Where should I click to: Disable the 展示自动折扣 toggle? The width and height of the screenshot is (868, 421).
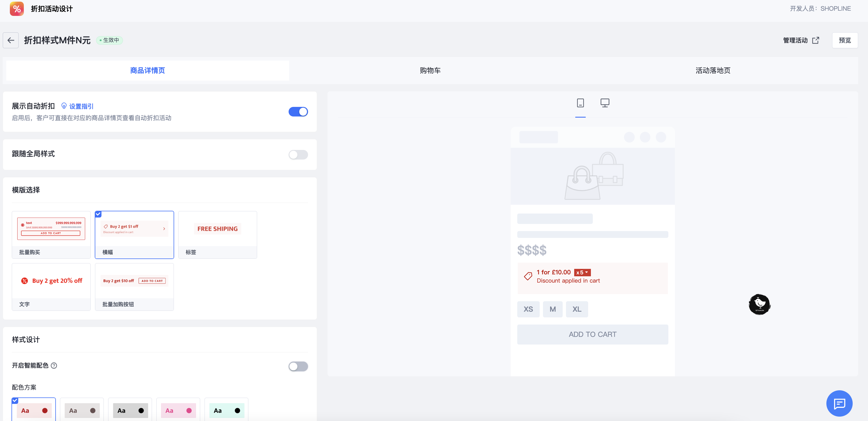pyautogui.click(x=298, y=112)
